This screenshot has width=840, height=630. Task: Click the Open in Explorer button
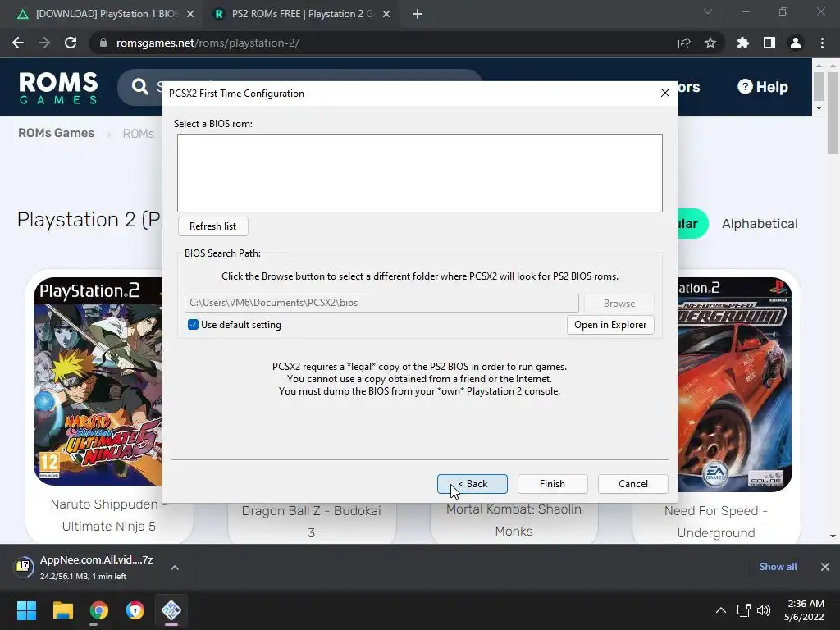point(610,325)
